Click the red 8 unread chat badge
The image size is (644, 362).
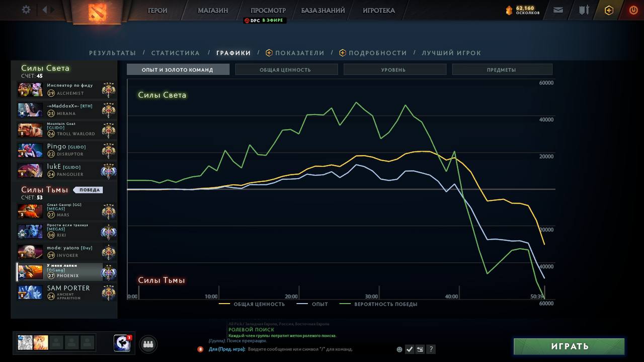[200, 349]
